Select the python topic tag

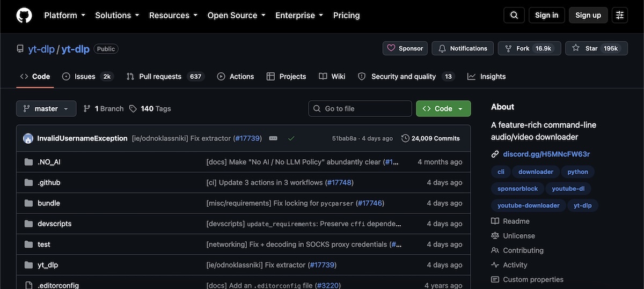click(x=578, y=172)
